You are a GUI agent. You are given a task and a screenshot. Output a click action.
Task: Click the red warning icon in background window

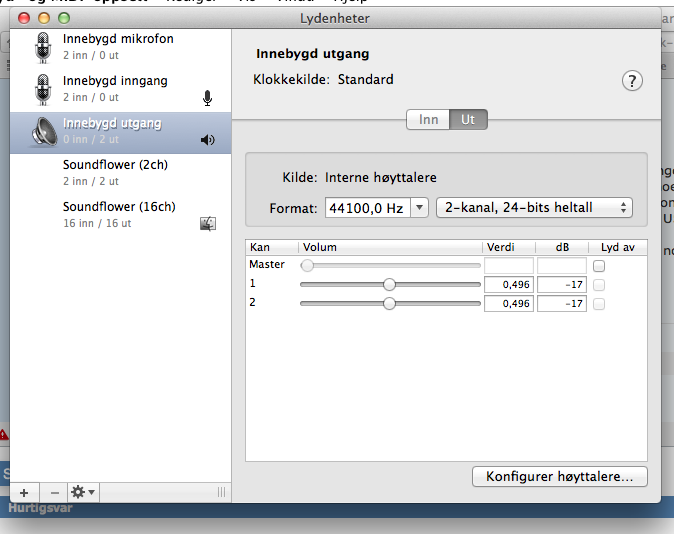click(x=3, y=434)
